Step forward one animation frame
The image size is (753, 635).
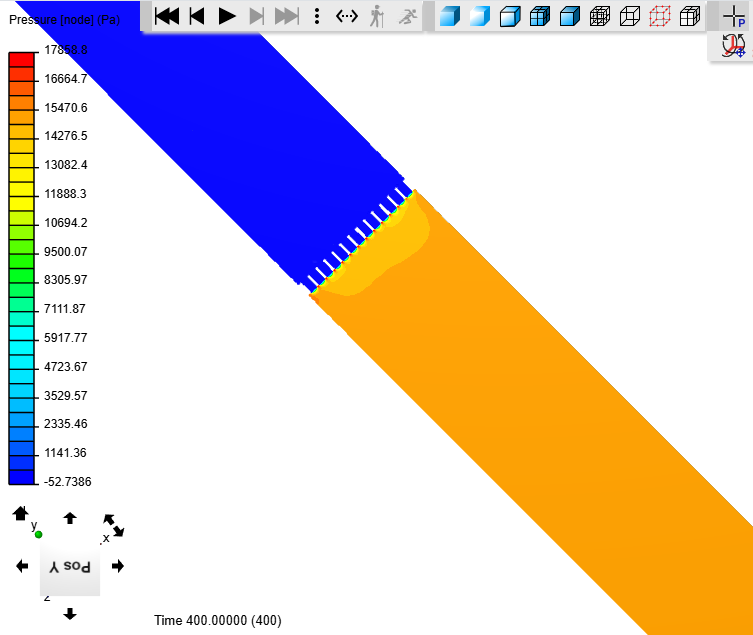click(257, 16)
